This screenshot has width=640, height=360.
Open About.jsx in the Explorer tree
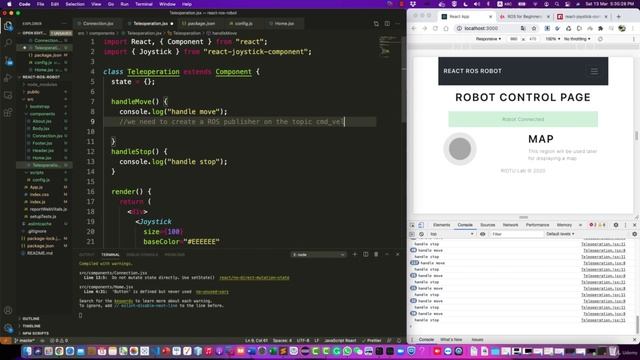(x=42, y=121)
